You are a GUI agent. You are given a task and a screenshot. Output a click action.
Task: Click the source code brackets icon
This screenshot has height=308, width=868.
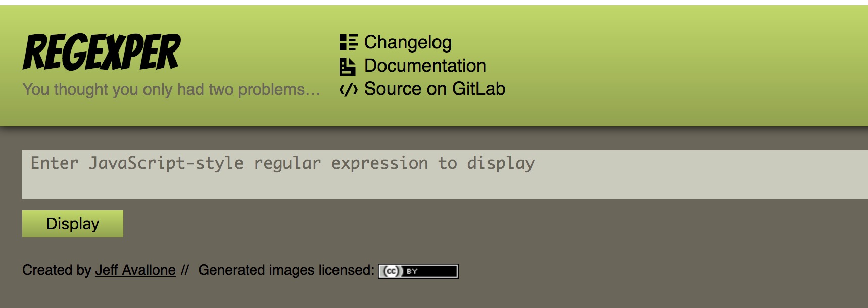tap(349, 90)
